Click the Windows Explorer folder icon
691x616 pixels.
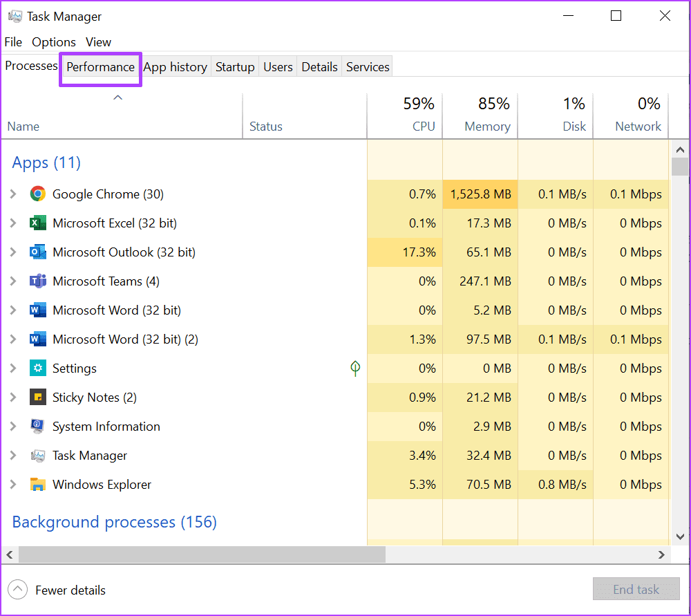point(38,485)
